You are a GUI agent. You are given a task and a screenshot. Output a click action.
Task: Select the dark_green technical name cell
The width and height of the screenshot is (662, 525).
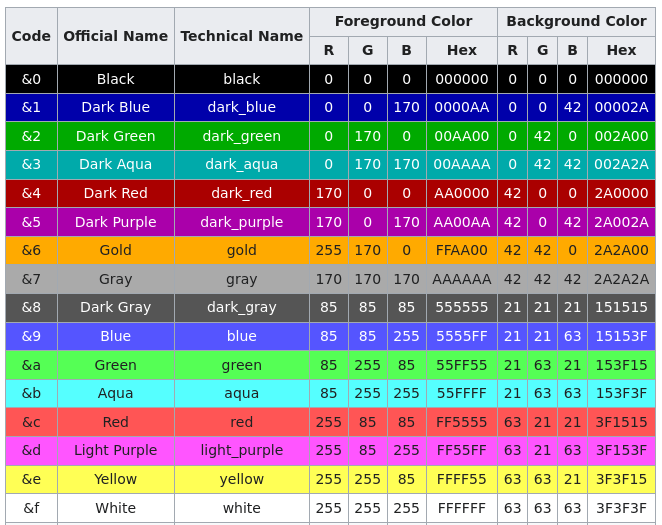241,136
